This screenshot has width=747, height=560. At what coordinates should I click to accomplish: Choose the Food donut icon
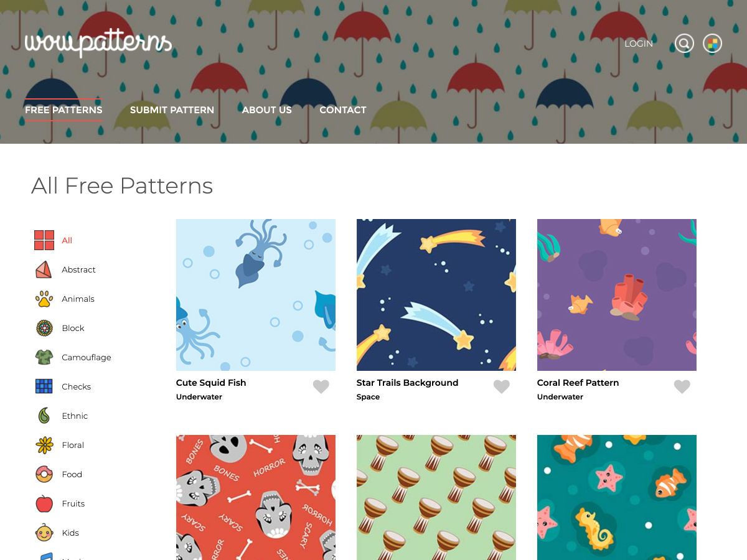(44, 474)
